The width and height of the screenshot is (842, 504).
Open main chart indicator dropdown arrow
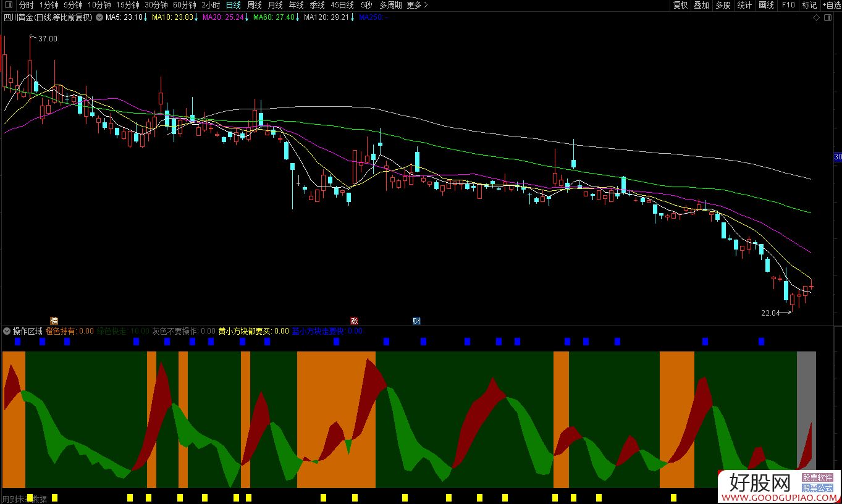99,17
